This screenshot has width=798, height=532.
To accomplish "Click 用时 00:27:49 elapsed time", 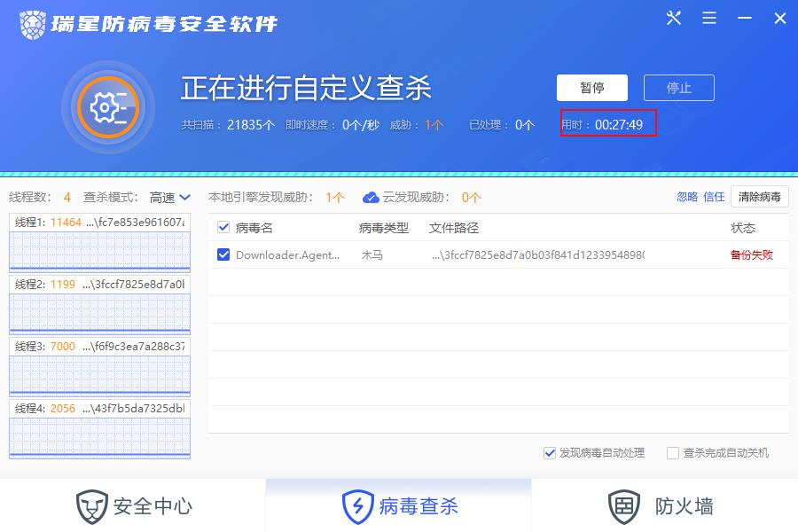I will [x=603, y=125].
